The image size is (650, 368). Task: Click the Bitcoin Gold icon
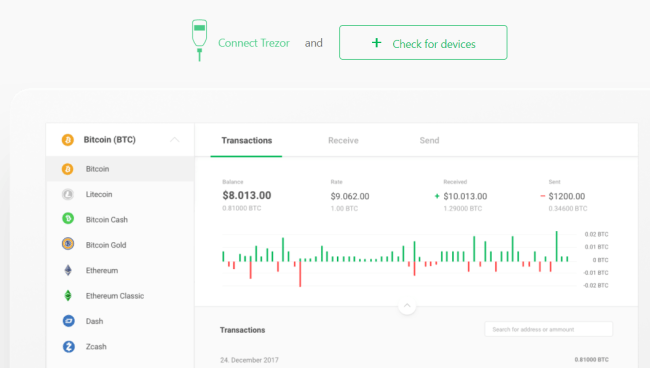tap(68, 244)
